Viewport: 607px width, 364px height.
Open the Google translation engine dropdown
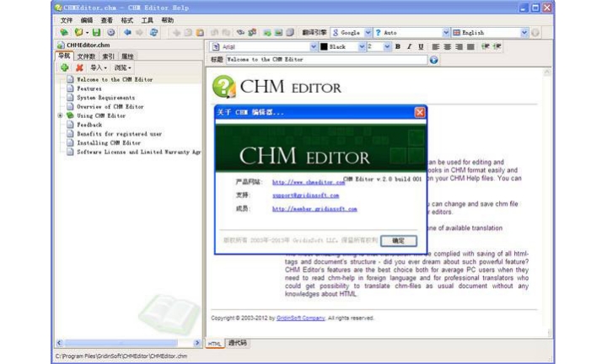(x=367, y=32)
